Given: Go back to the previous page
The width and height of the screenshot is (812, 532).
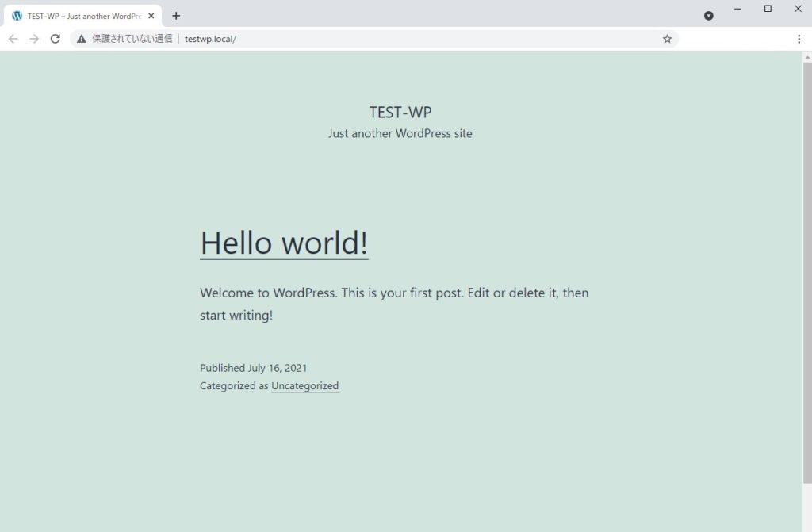Looking at the screenshot, I should click(x=13, y=39).
